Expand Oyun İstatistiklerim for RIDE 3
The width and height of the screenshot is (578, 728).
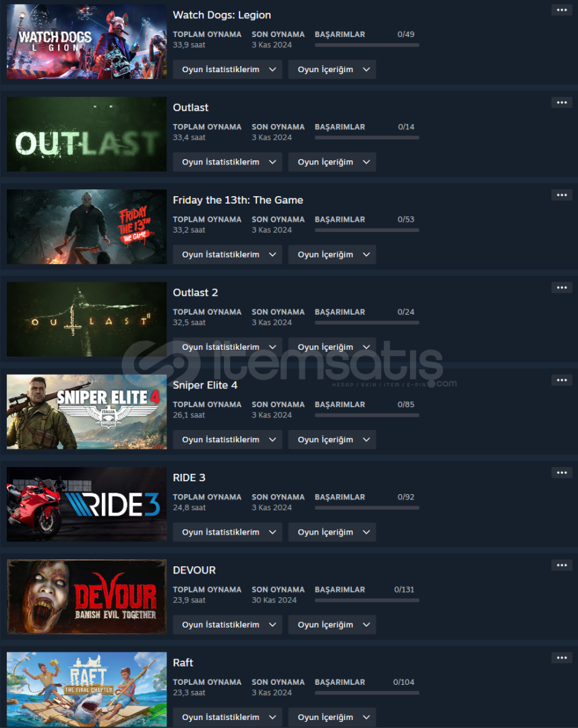[x=227, y=532]
